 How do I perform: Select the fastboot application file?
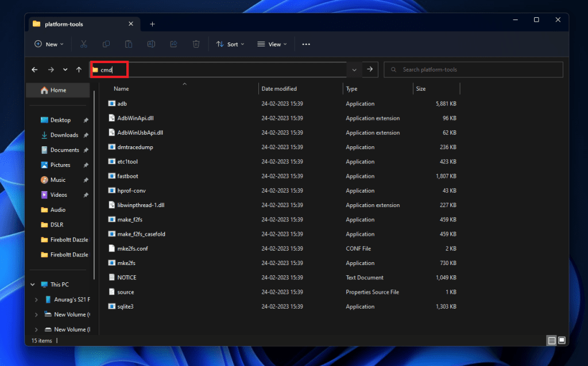pyautogui.click(x=127, y=176)
